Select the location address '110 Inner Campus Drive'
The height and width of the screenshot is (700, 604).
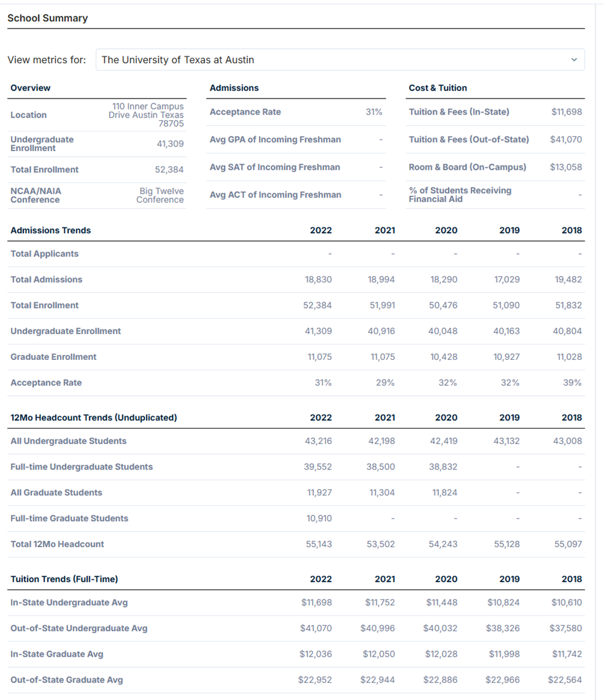(146, 115)
